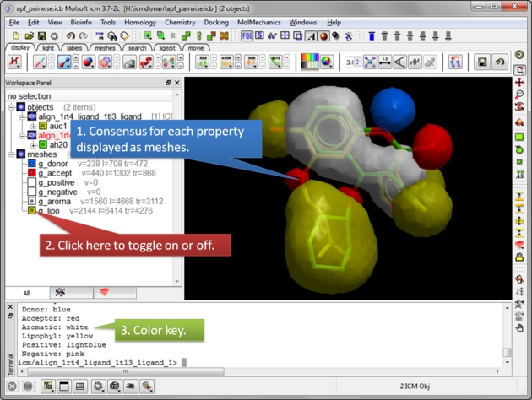
Task: Collapse the objects tree node
Action: point(12,107)
